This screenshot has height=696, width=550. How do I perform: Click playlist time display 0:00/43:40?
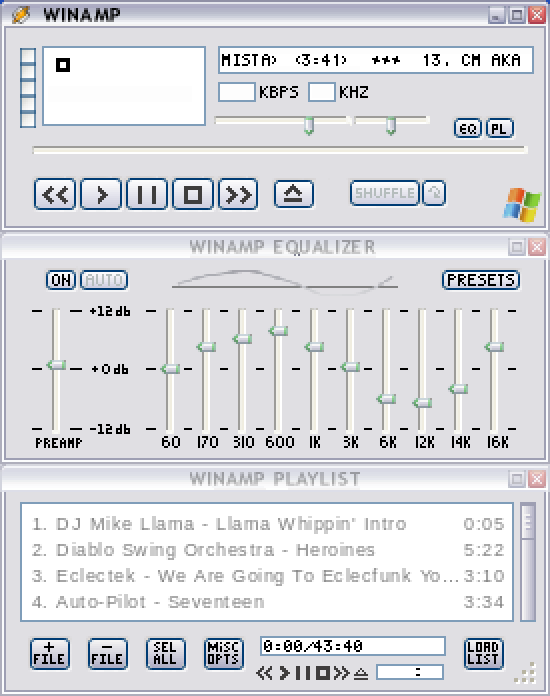pos(353,646)
